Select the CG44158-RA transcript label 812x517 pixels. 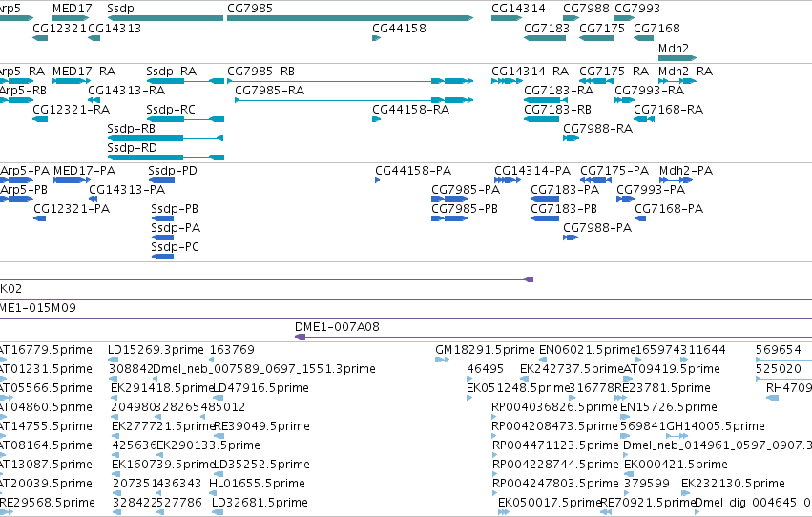click(x=410, y=109)
